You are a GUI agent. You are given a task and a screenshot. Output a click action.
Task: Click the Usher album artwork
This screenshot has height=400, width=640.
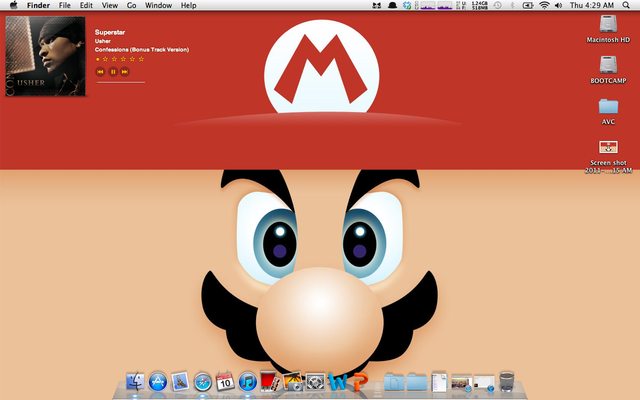point(45,56)
